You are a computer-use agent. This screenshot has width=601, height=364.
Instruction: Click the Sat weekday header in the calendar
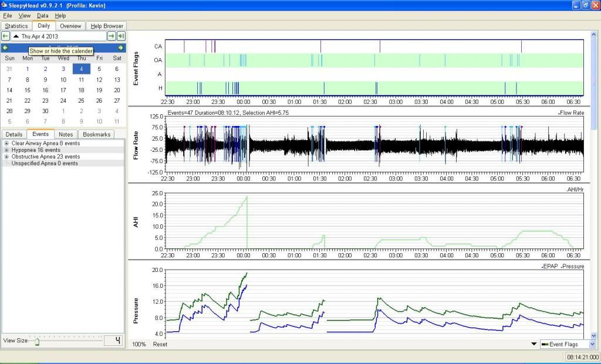117,58
